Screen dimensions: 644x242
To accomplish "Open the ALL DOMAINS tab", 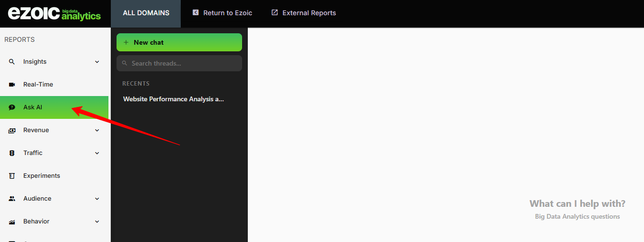I will pyautogui.click(x=146, y=13).
